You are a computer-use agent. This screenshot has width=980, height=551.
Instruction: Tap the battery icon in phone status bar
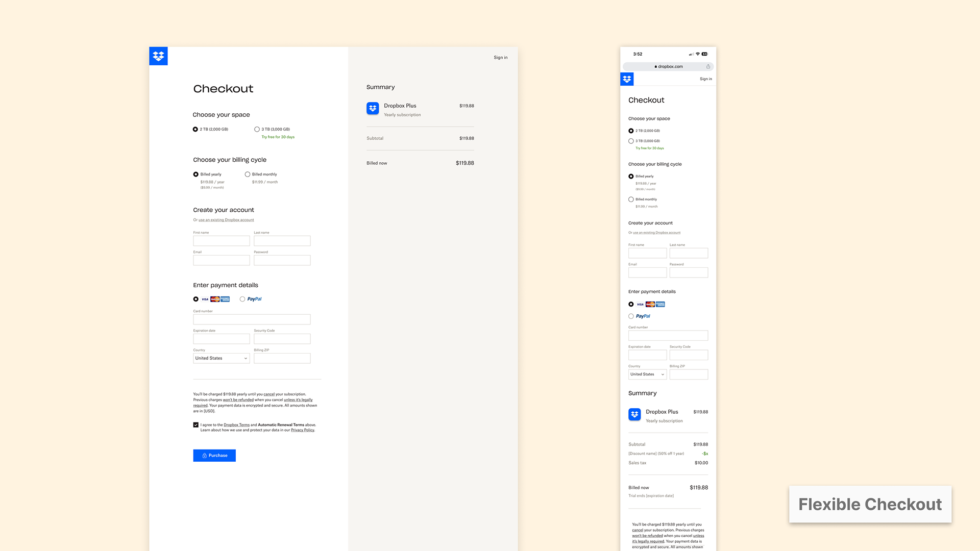pyautogui.click(x=704, y=54)
